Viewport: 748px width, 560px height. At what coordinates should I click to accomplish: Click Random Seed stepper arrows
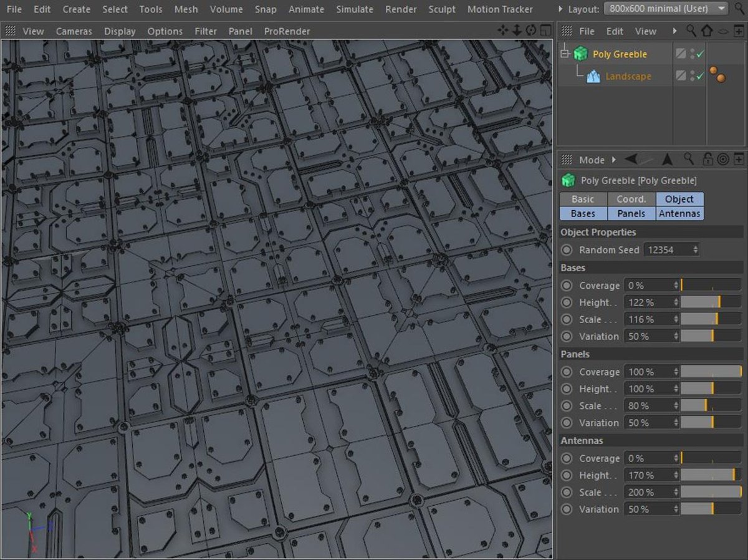coord(695,249)
